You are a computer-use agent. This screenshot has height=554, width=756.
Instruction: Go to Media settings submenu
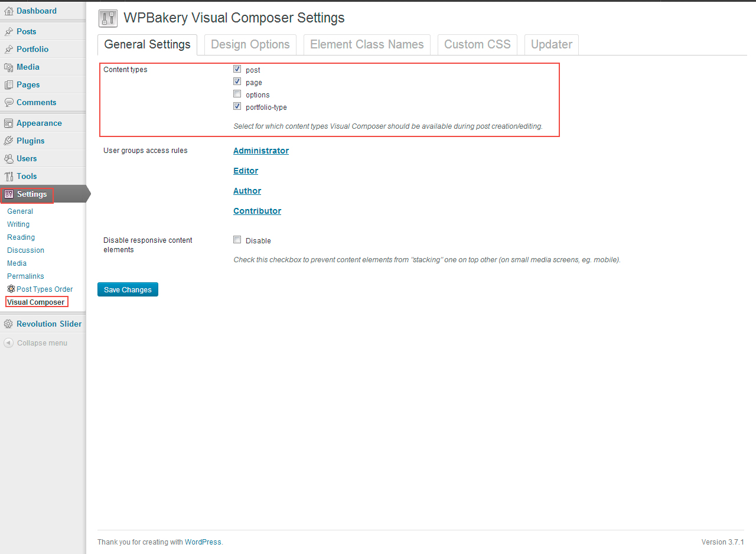[17, 263]
